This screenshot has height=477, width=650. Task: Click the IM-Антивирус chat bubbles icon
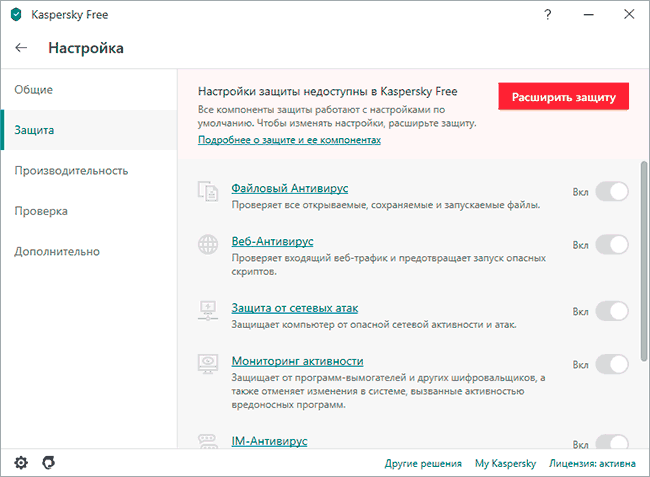[x=208, y=441]
